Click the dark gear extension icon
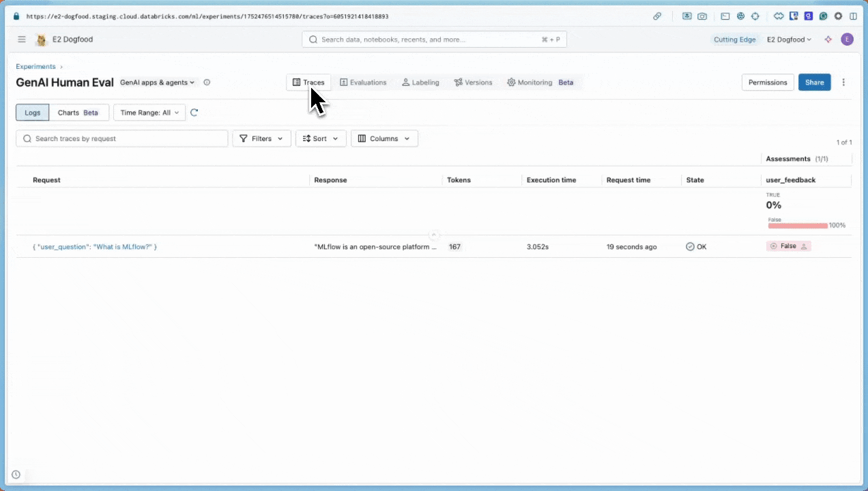Screen dimensions: 868x491 838,16
